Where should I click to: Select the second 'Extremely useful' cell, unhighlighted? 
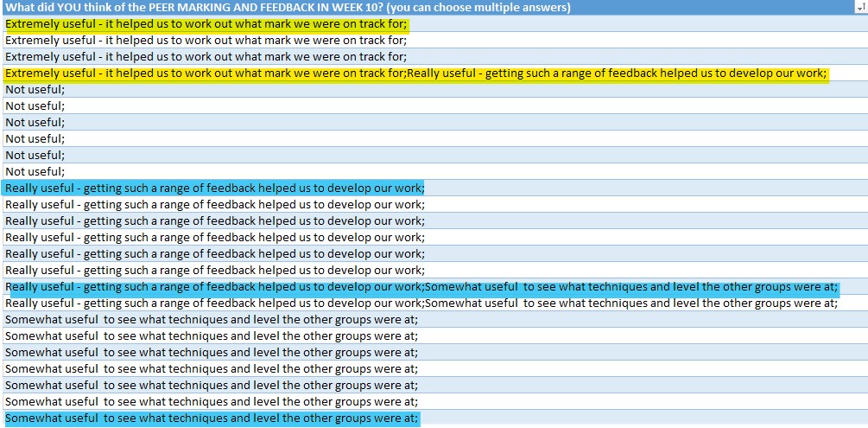click(206, 41)
